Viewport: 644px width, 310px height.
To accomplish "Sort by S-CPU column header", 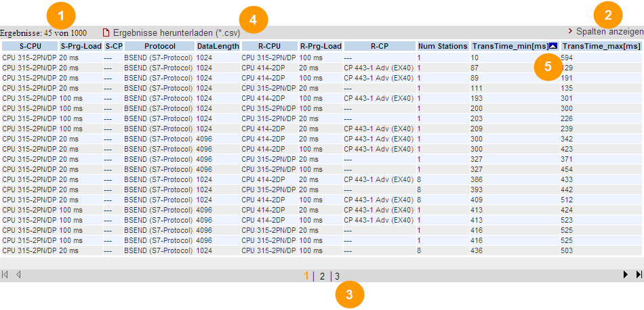I will tap(30, 46).
